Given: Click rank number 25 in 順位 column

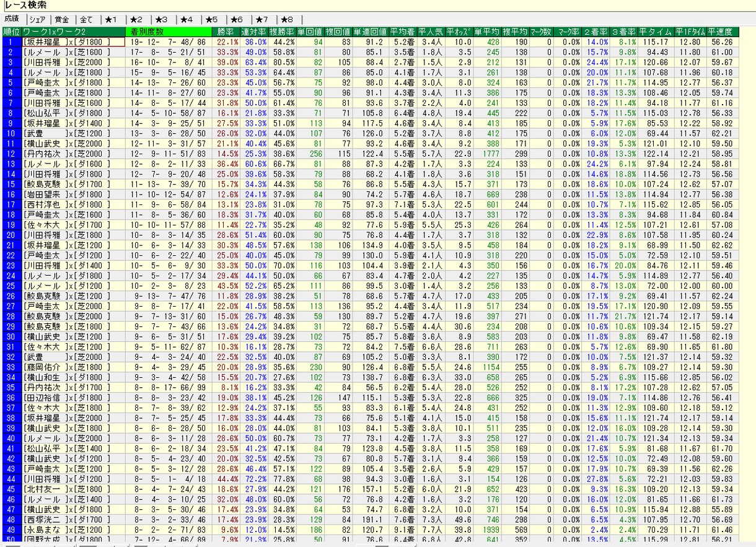Looking at the screenshot, I should click(x=11, y=286).
